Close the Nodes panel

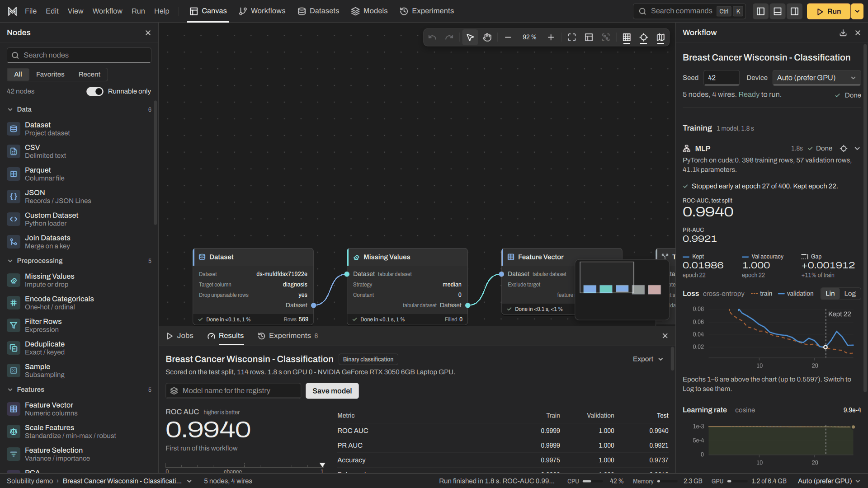[148, 33]
